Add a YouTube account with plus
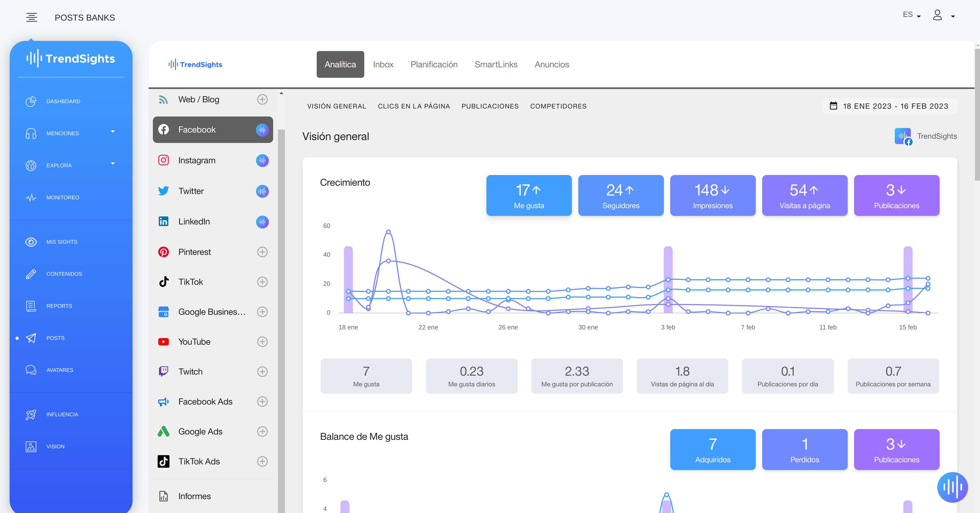 coord(262,342)
